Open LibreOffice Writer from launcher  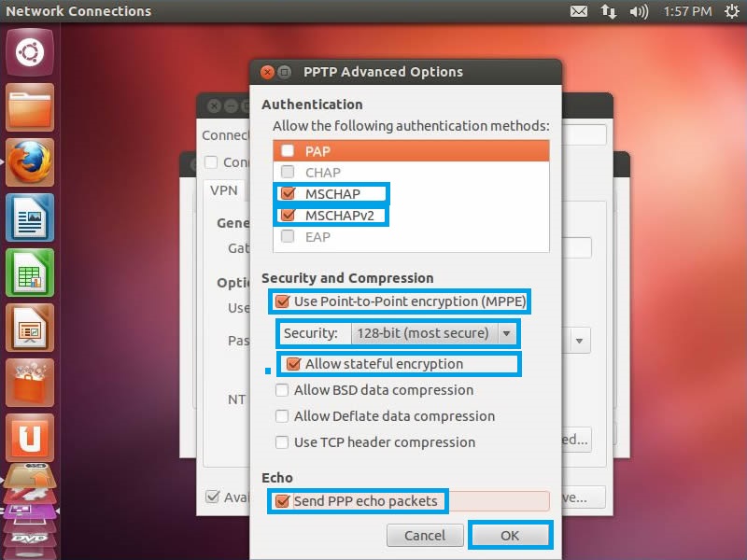tap(30, 217)
